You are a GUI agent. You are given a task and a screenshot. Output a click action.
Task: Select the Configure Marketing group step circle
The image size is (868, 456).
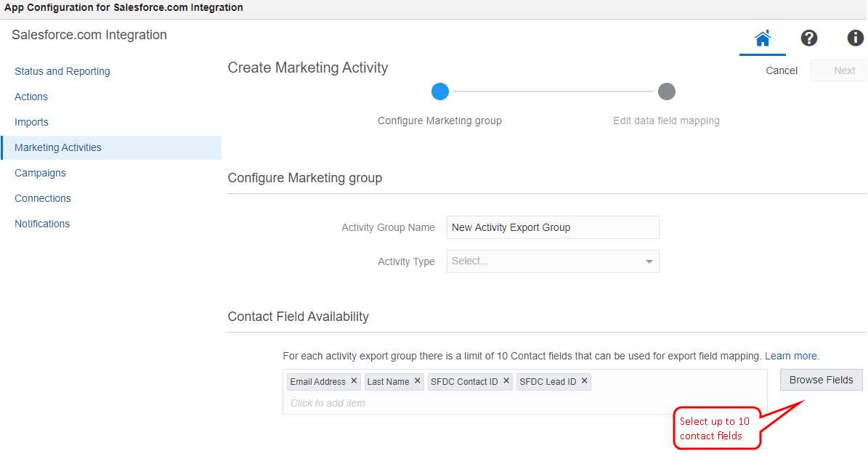pyautogui.click(x=440, y=91)
